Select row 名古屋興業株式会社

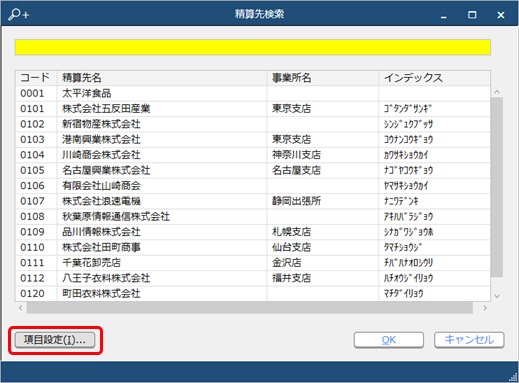point(253,170)
